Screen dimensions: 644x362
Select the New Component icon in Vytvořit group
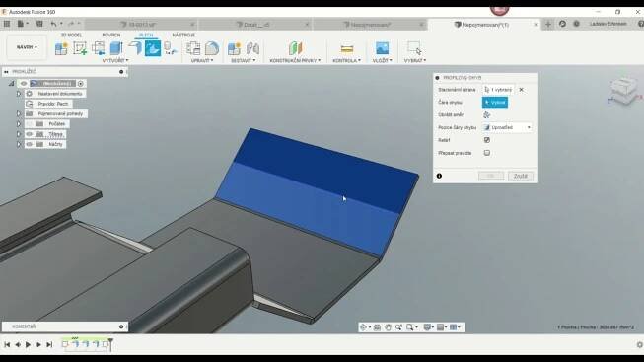(61, 48)
